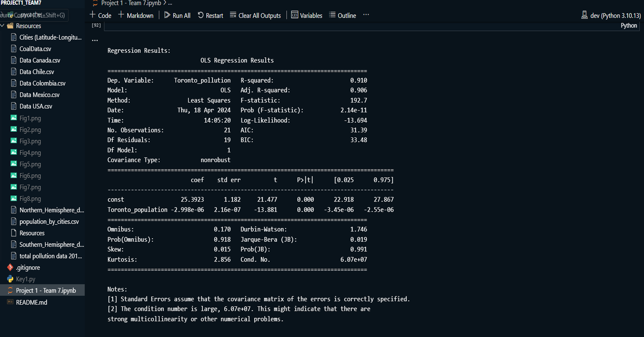
Task: Open README.md file
Action: (x=31, y=302)
